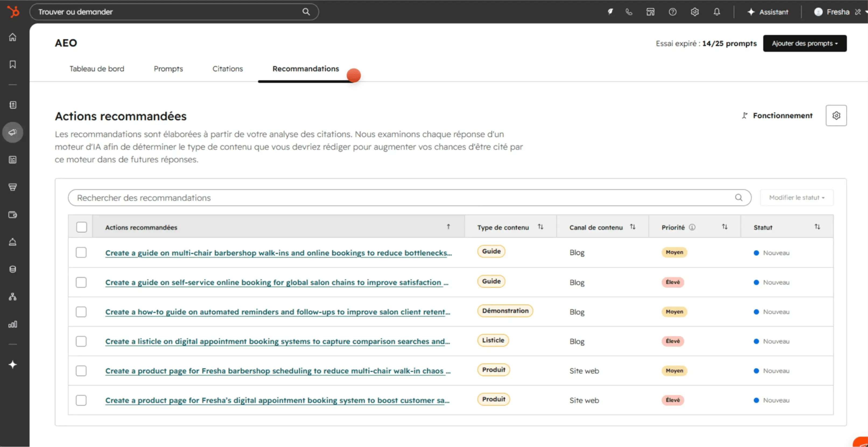Viewport: 868px width, 447px height.
Task: Check the automated reminders how-to guide row
Action: tap(81, 312)
